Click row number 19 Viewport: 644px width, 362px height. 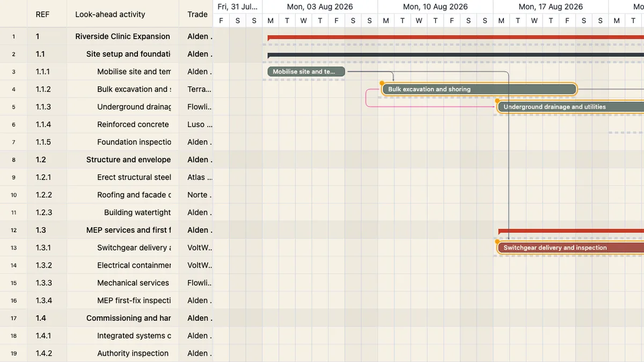click(13, 353)
